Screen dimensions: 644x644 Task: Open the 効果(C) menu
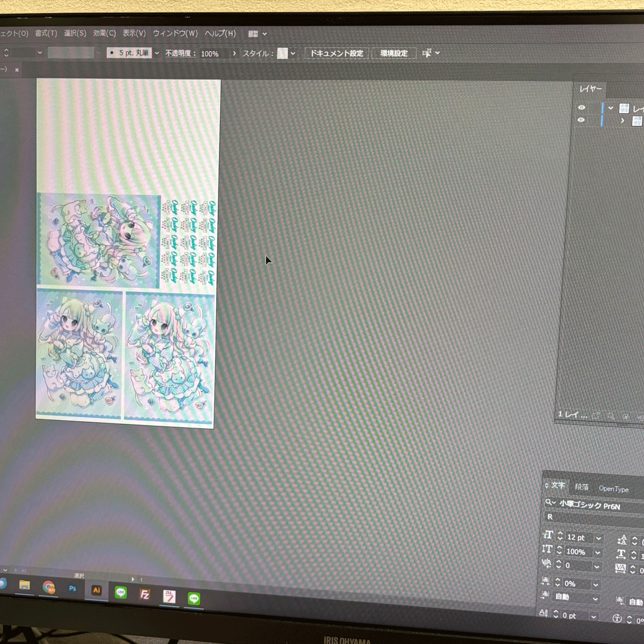104,33
